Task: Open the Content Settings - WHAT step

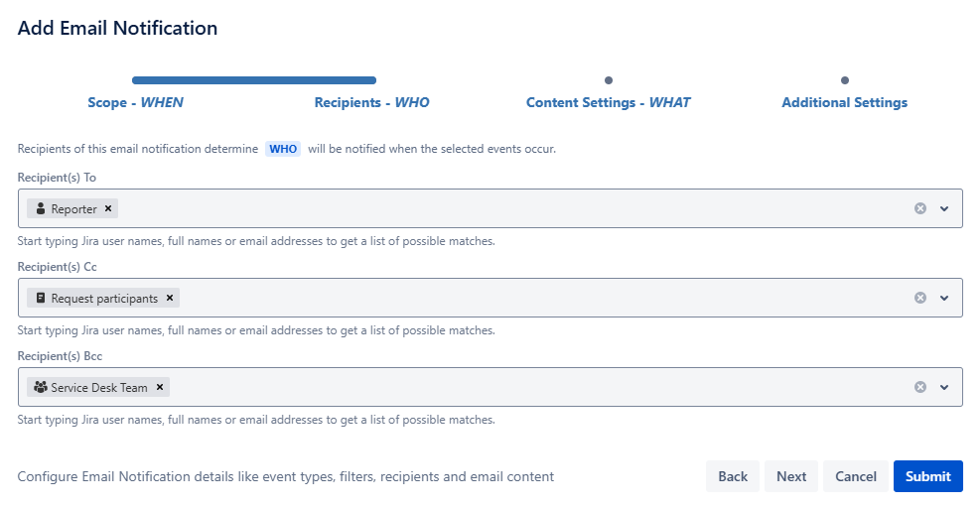Action: click(608, 102)
